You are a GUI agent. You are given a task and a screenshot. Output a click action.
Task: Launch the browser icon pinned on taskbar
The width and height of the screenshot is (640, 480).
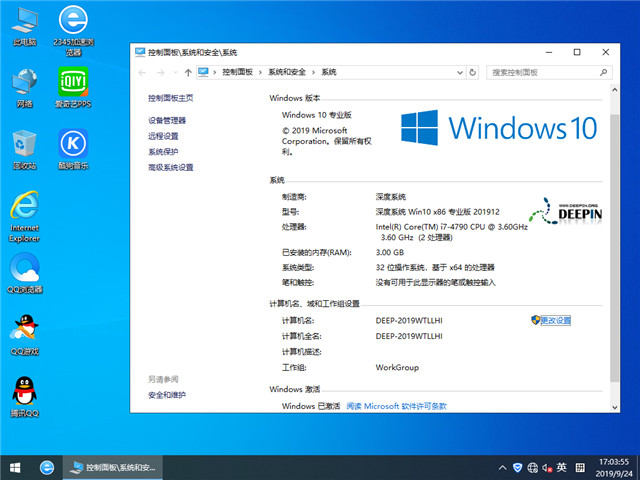47,467
